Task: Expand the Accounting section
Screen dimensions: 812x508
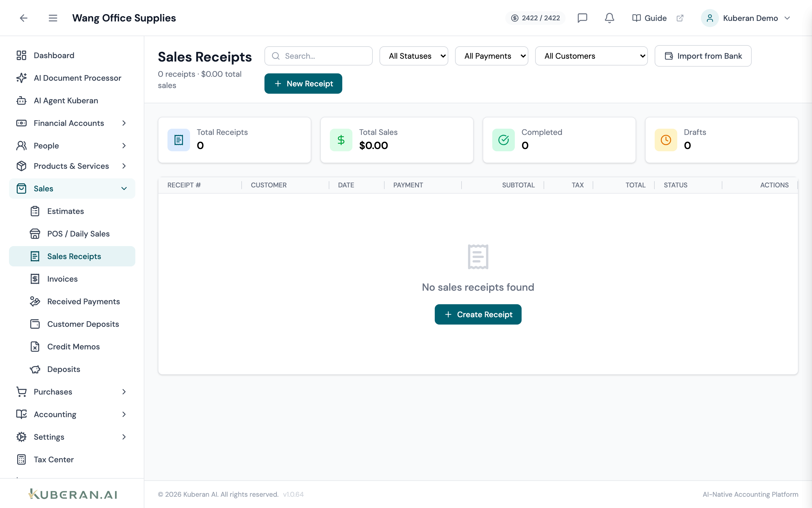Action: point(72,414)
